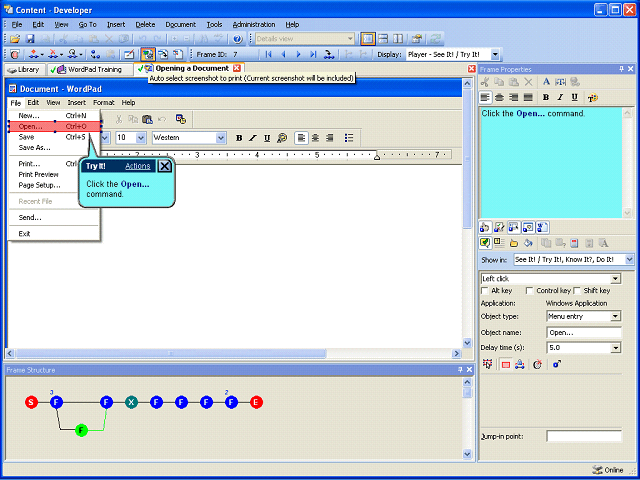Switch to the WordPad Training tab
Image resolution: width=640 pixels, height=480 pixels.
click(x=89, y=69)
